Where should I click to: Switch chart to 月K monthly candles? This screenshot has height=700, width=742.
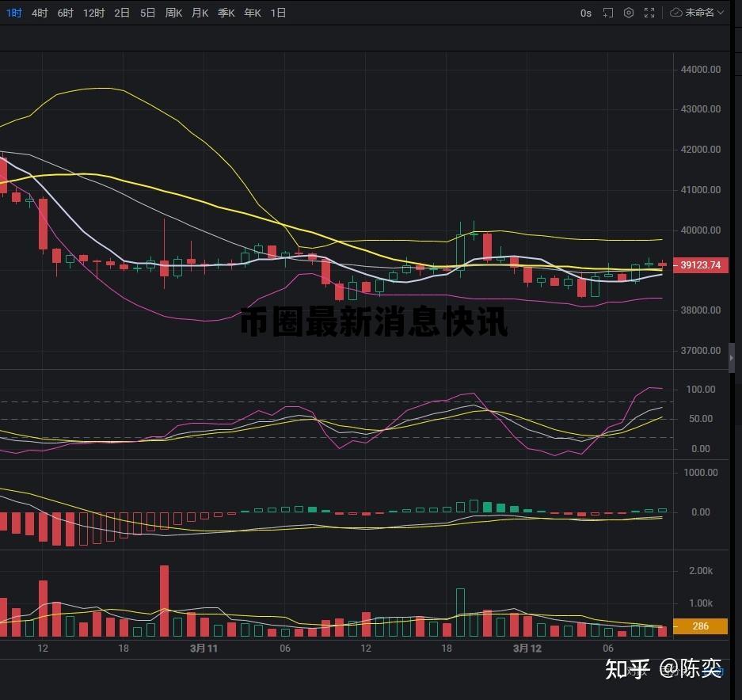[x=200, y=13]
